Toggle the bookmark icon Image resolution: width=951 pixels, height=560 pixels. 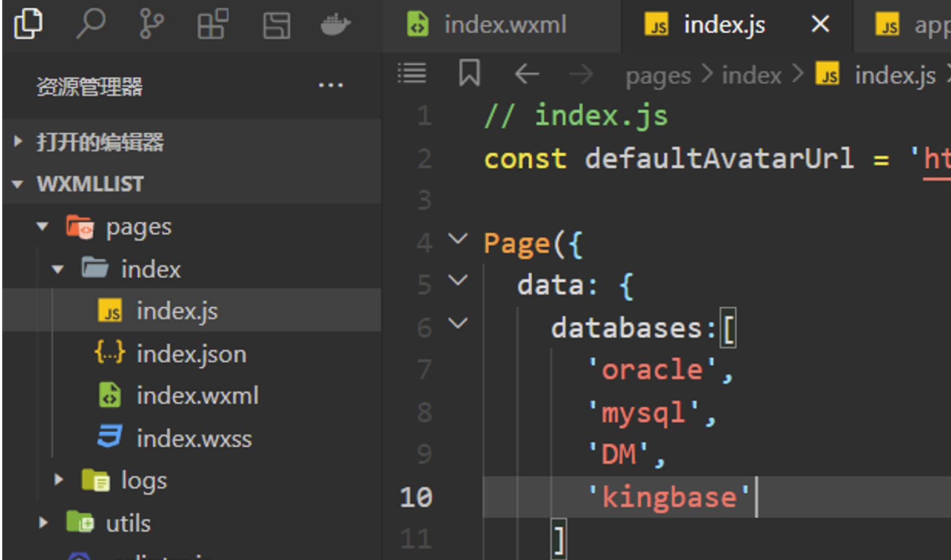469,73
